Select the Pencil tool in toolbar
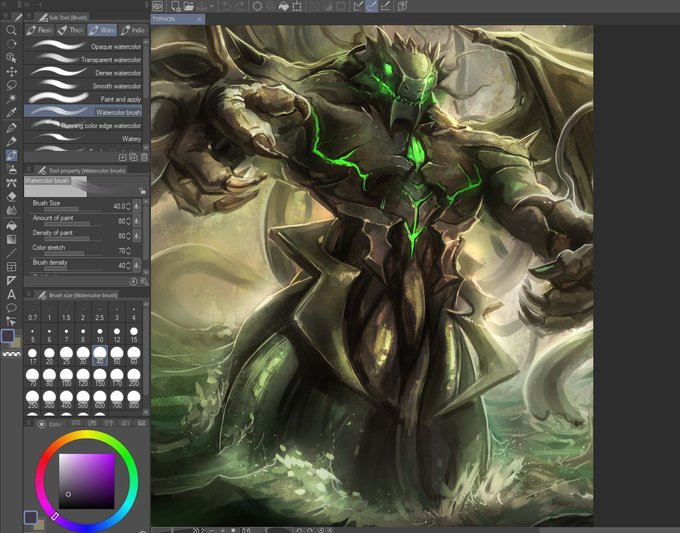The width and height of the screenshot is (680, 533). (11, 141)
